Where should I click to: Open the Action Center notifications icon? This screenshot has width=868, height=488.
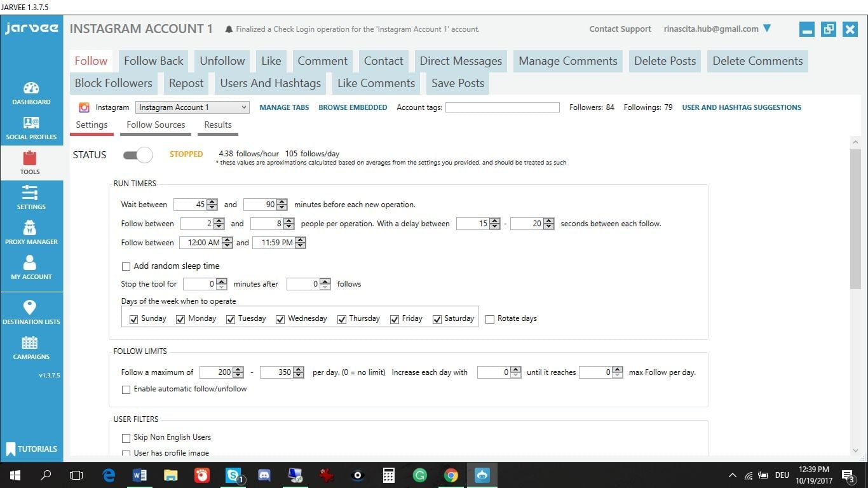[x=848, y=475]
